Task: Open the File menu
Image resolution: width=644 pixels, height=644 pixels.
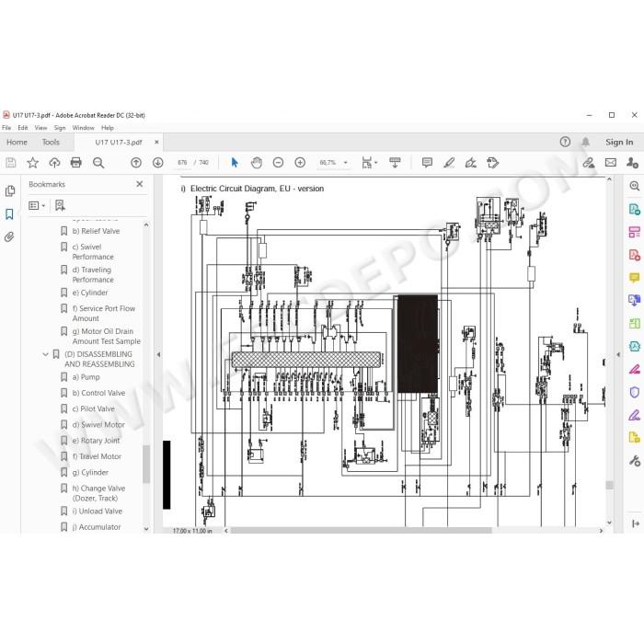Action: [6, 128]
